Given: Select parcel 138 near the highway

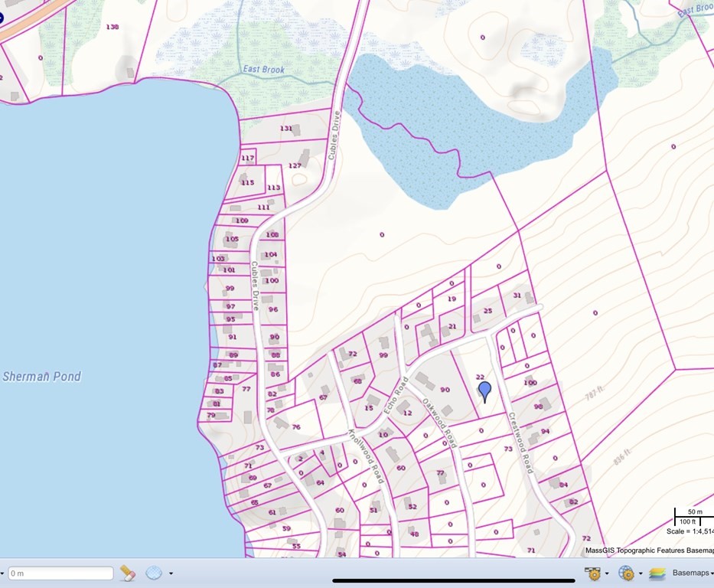Looking at the screenshot, I should [x=112, y=27].
